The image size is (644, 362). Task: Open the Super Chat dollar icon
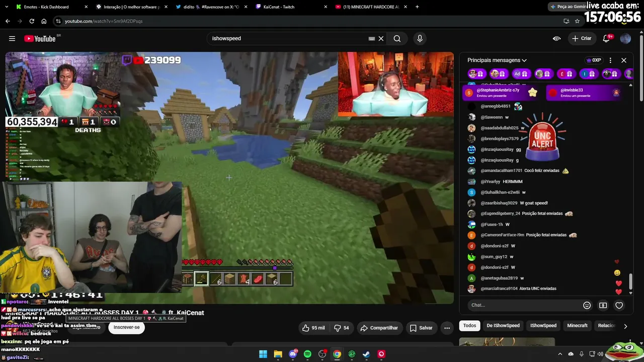[x=603, y=305]
